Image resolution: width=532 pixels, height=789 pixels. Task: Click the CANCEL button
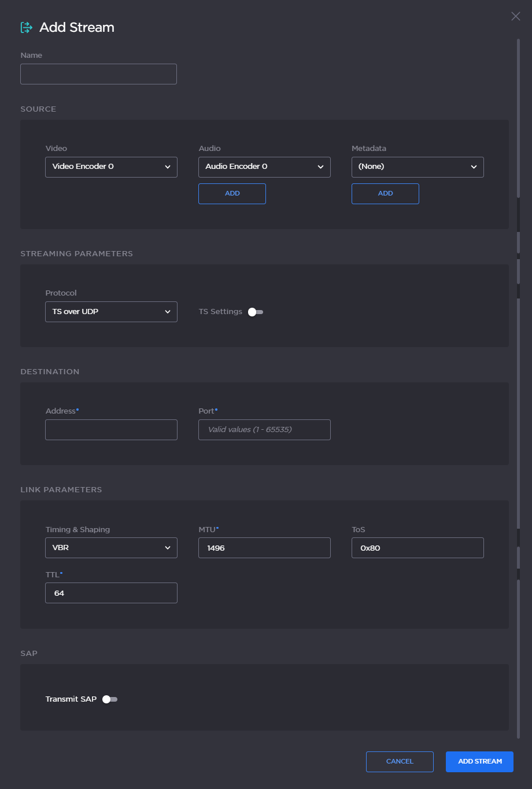(x=400, y=761)
